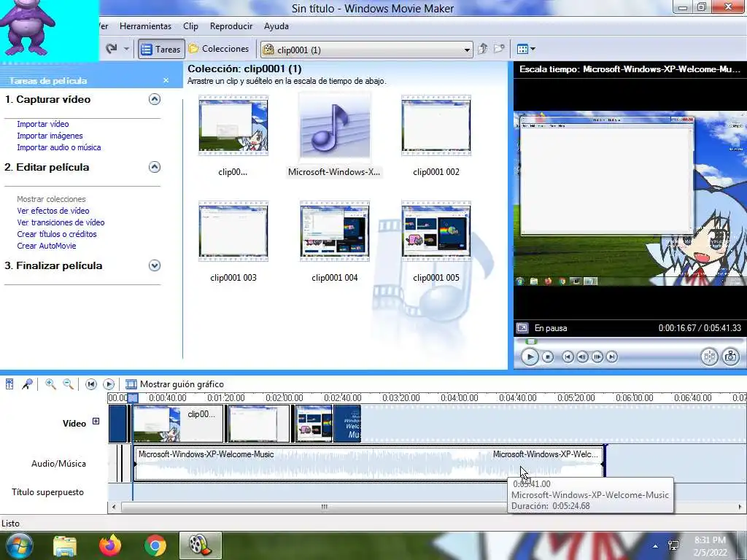
Task: Click the Forward to end playback button
Action: pos(612,357)
